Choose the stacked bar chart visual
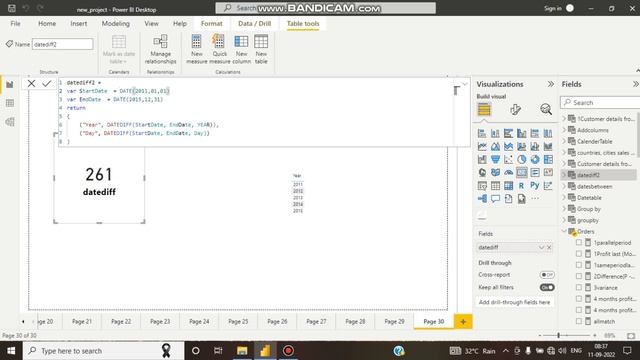The width and height of the screenshot is (640, 360). (x=482, y=133)
